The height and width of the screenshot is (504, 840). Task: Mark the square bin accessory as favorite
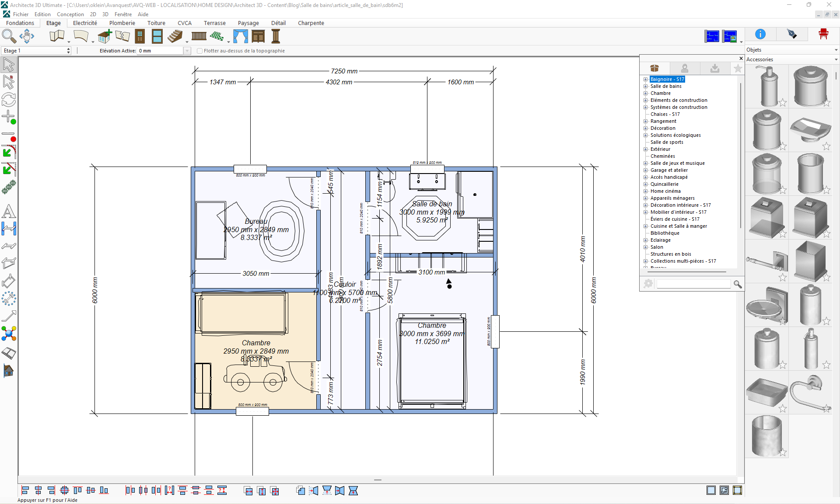(826, 278)
